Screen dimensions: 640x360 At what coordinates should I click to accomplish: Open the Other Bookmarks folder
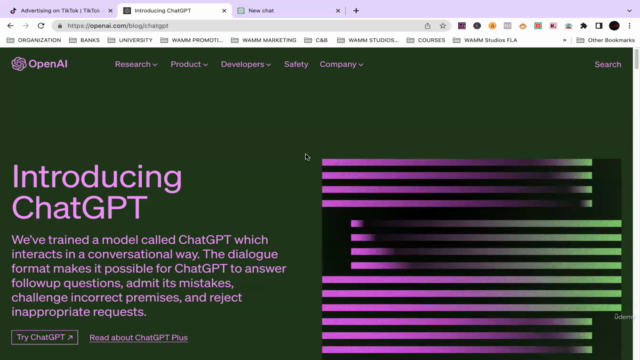[x=606, y=40]
